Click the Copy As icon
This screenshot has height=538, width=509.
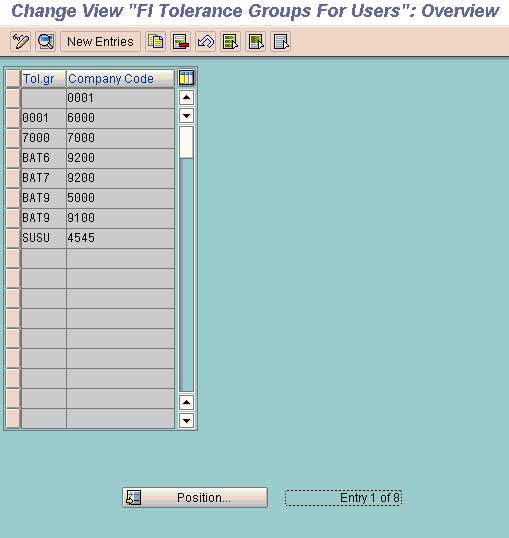pos(156,42)
